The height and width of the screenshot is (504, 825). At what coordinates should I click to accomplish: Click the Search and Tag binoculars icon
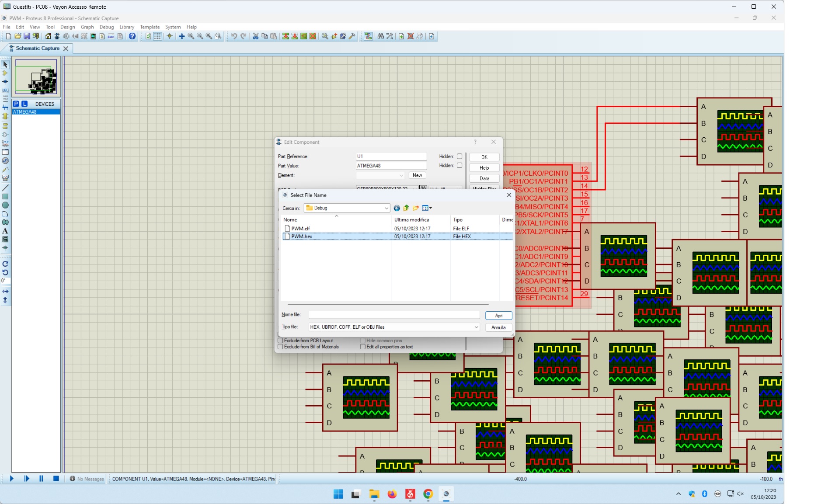click(x=381, y=36)
